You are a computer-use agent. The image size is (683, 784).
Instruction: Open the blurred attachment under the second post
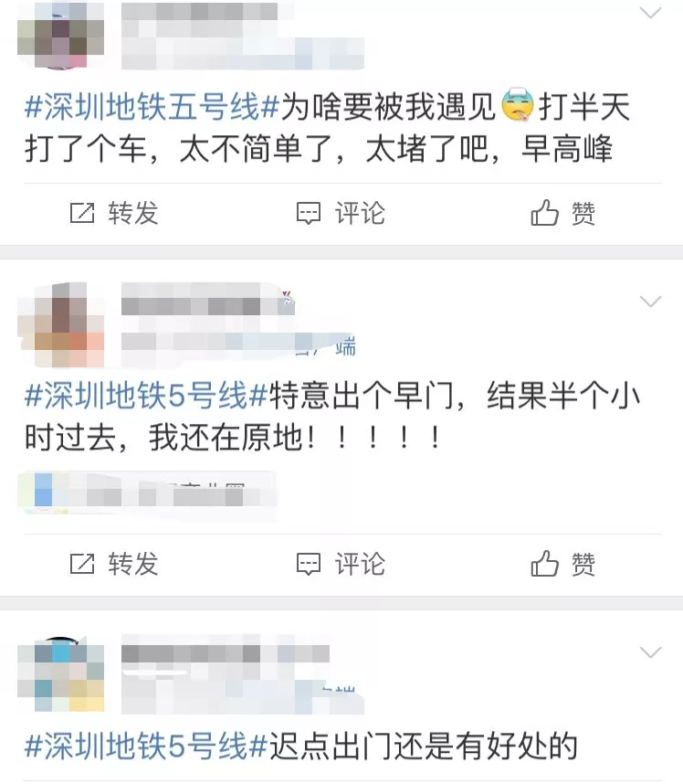147,493
